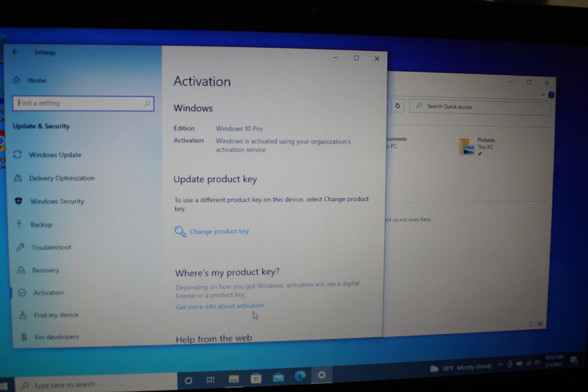Select Activation in sidebar
The image size is (588, 392).
[x=41, y=293]
